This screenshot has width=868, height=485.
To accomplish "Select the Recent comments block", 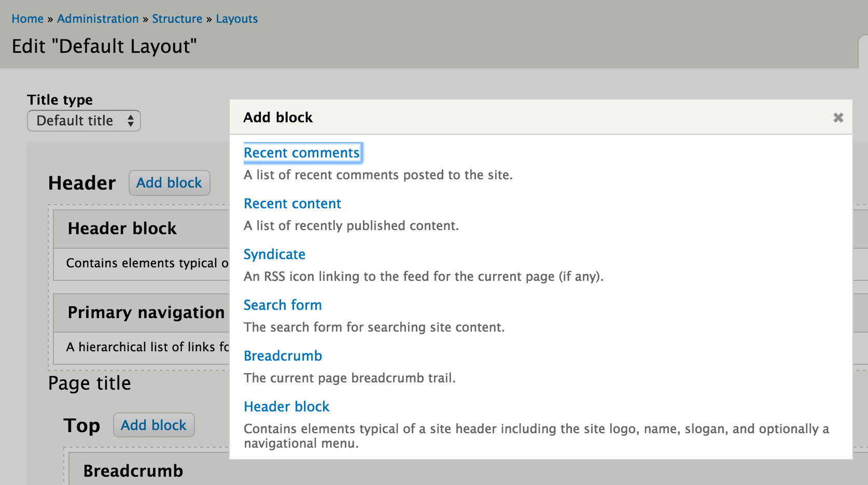I will point(302,153).
